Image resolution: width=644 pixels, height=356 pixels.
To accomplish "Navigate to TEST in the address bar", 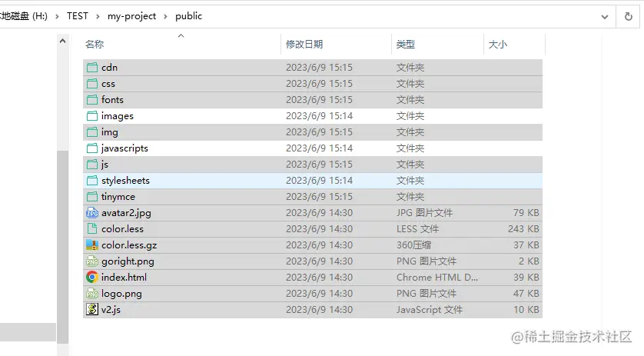I will [x=78, y=16].
